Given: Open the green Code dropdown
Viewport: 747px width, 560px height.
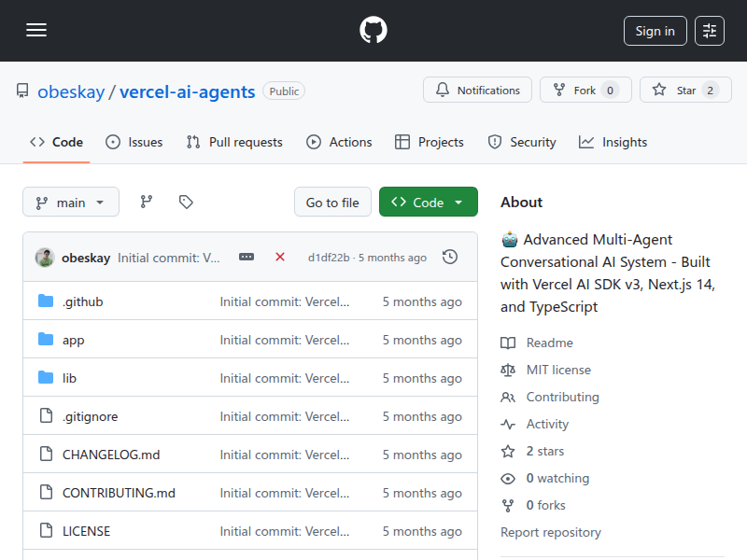Looking at the screenshot, I should tap(428, 202).
